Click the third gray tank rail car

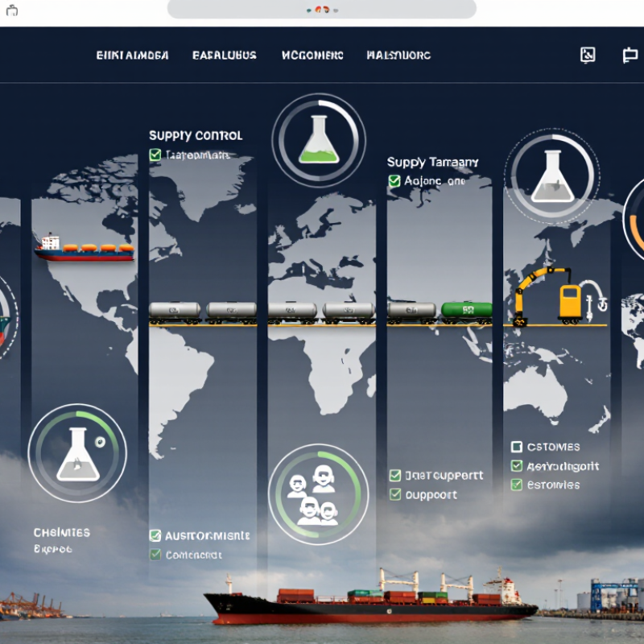coord(292,313)
